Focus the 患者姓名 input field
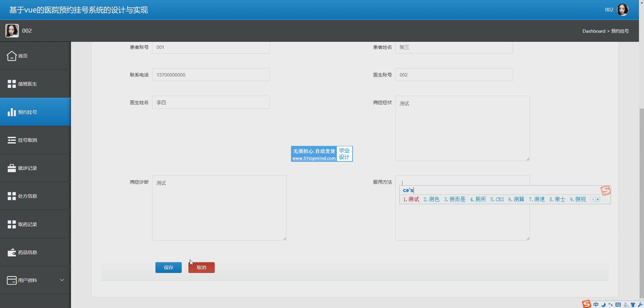The image size is (644, 308). click(x=454, y=47)
